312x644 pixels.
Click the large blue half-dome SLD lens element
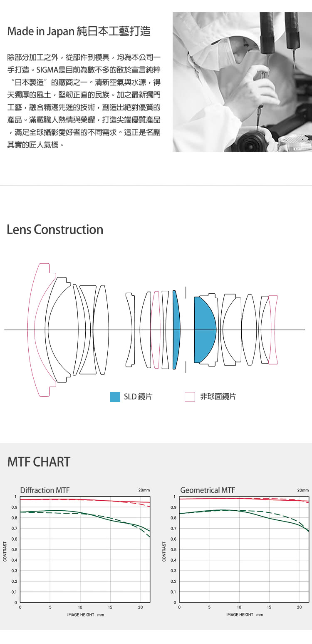[204, 329]
